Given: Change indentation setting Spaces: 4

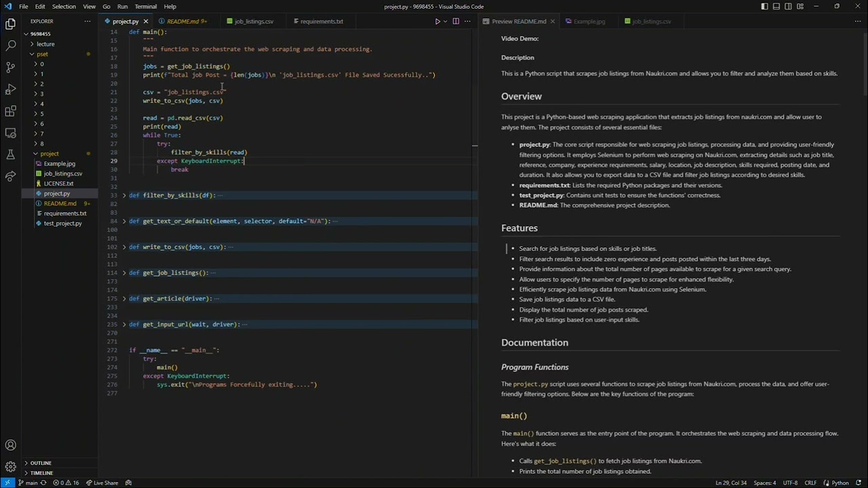Looking at the screenshot, I should click(x=764, y=483).
